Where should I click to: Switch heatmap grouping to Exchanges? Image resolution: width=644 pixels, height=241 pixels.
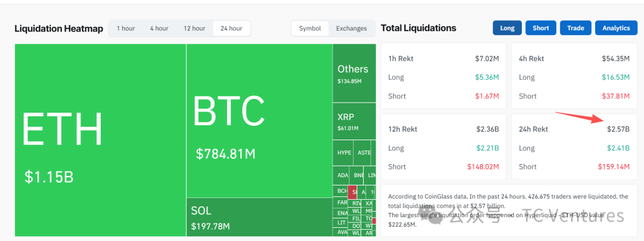[352, 28]
